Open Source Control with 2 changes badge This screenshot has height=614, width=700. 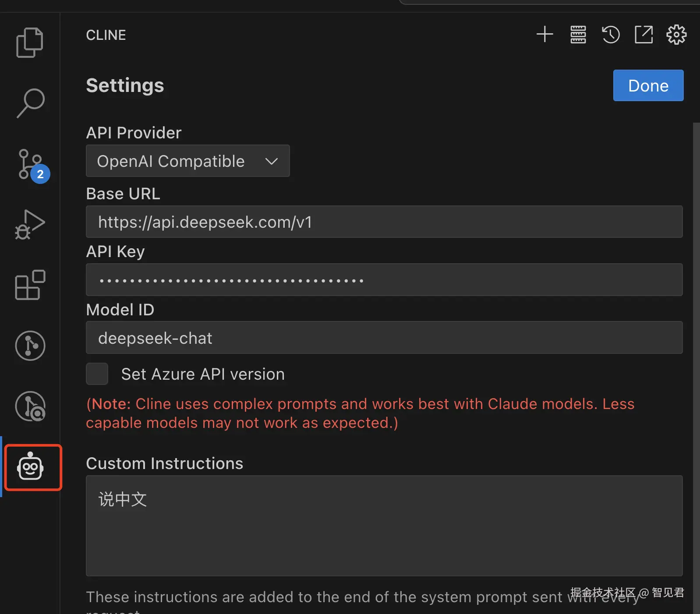pos(30,165)
